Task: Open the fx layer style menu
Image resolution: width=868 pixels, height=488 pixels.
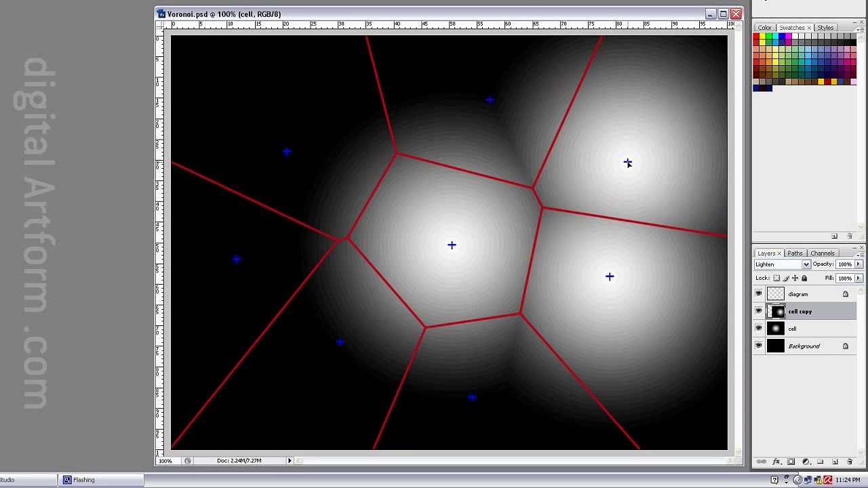Action: click(776, 462)
